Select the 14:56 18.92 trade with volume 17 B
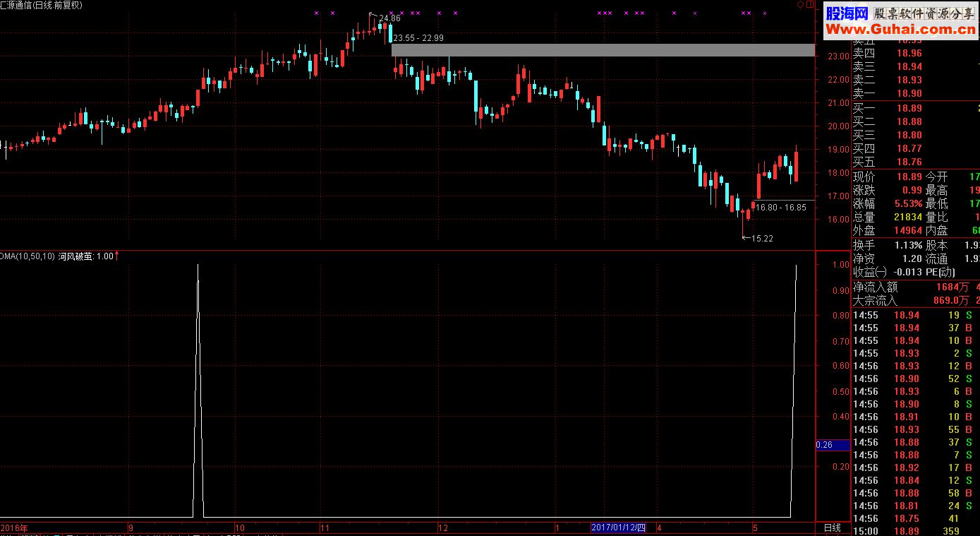The height and width of the screenshot is (536, 980). point(916,467)
